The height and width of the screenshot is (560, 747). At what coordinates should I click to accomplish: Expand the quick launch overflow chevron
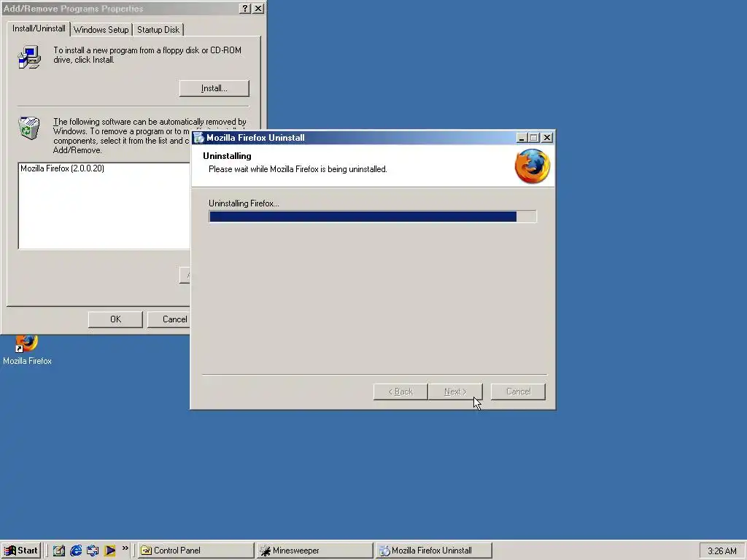[x=125, y=548]
